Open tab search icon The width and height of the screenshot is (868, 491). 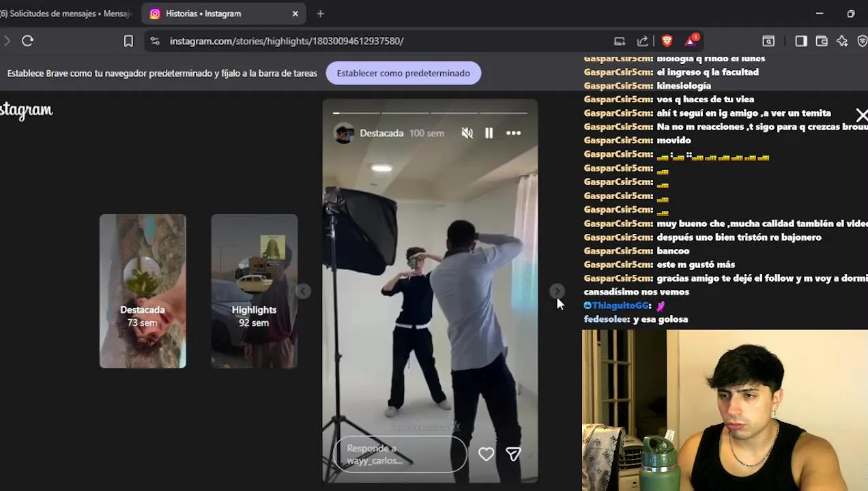pyautogui.click(x=768, y=41)
